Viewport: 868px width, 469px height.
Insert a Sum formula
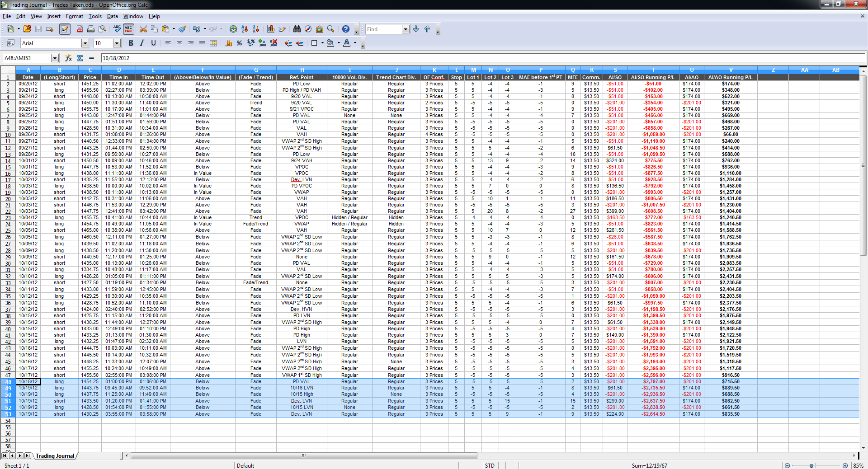[x=80, y=58]
